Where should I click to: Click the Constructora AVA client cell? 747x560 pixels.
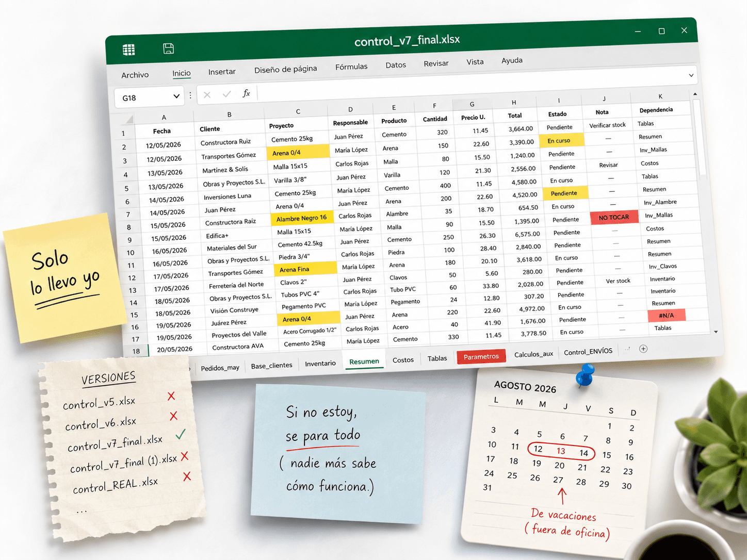tap(238, 347)
